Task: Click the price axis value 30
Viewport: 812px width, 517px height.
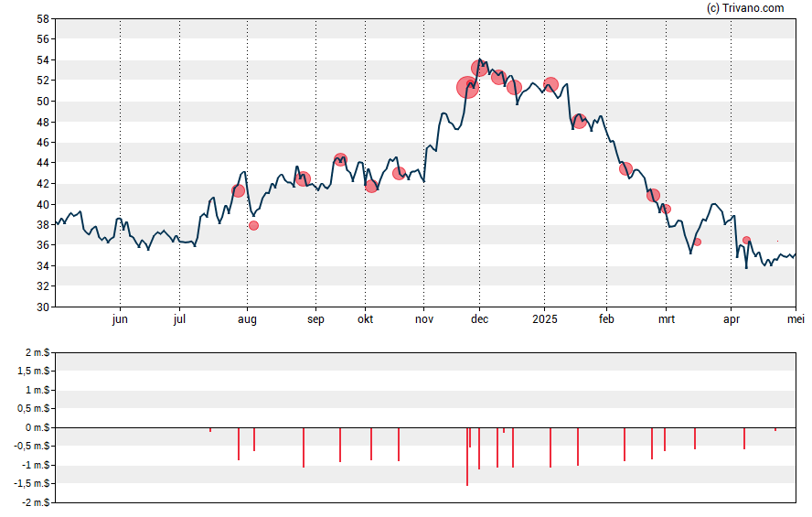Action: click(x=43, y=307)
